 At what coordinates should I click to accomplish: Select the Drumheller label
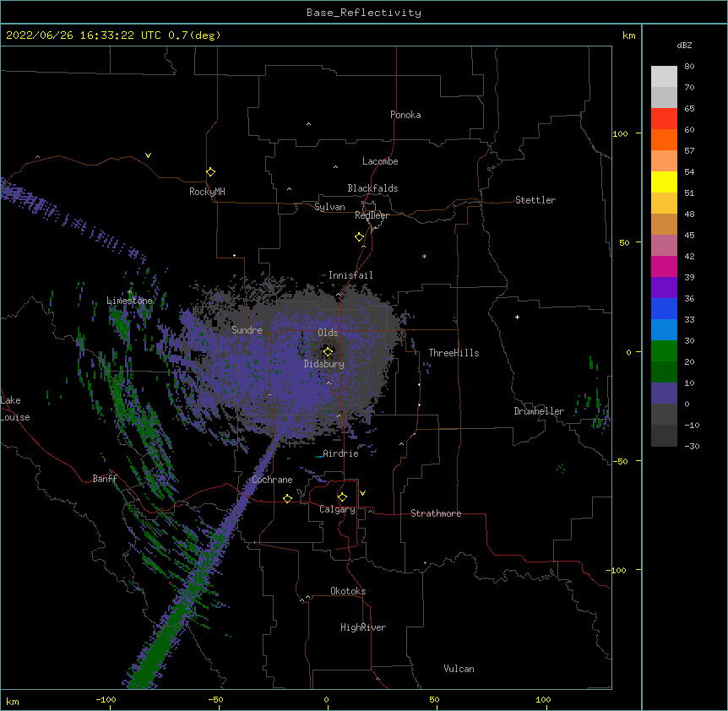(539, 411)
